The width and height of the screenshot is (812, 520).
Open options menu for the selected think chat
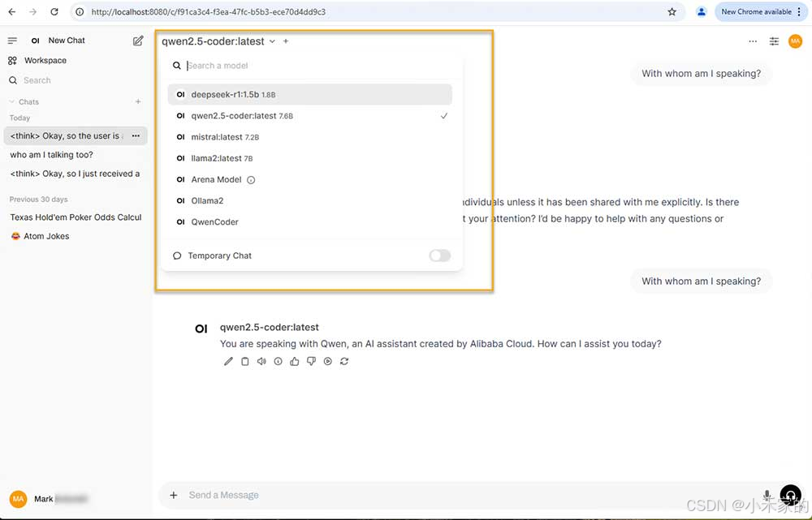(136, 135)
